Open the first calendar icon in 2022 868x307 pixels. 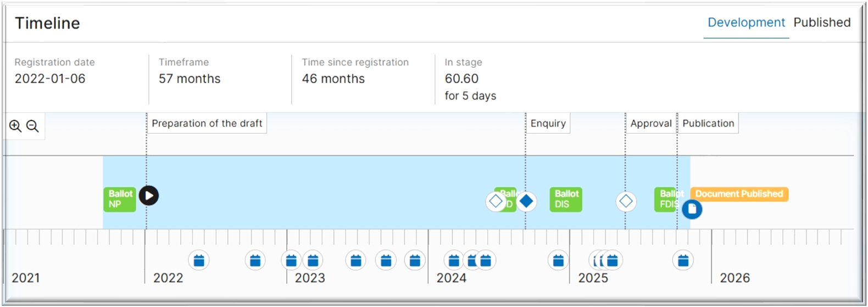point(199,260)
